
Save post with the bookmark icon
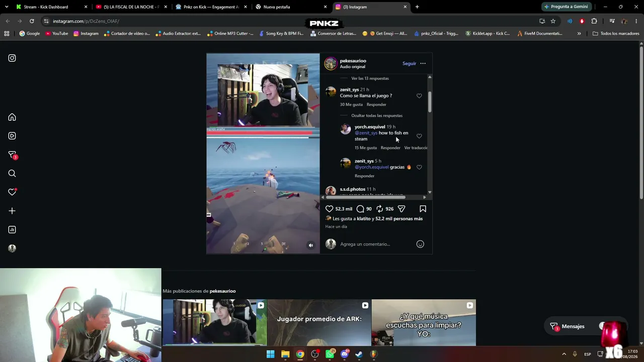(x=423, y=209)
